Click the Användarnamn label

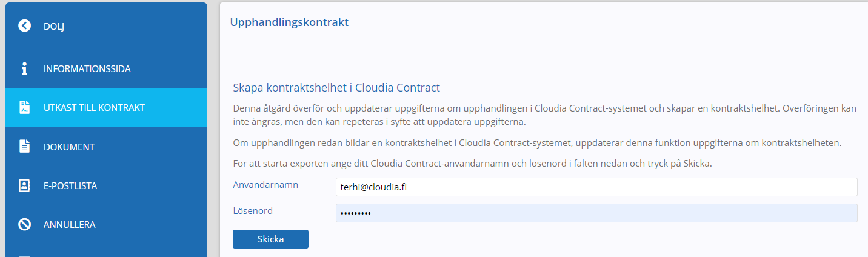(x=265, y=184)
